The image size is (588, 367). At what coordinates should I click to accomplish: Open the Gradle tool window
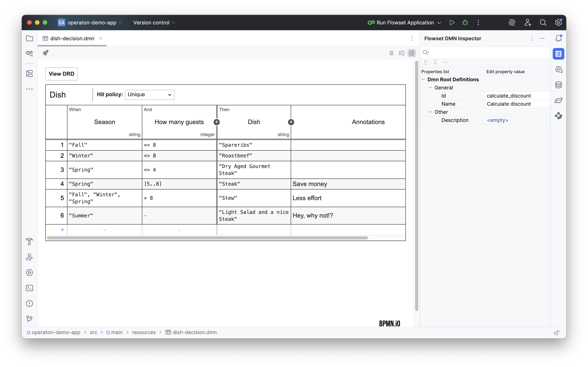point(558,100)
